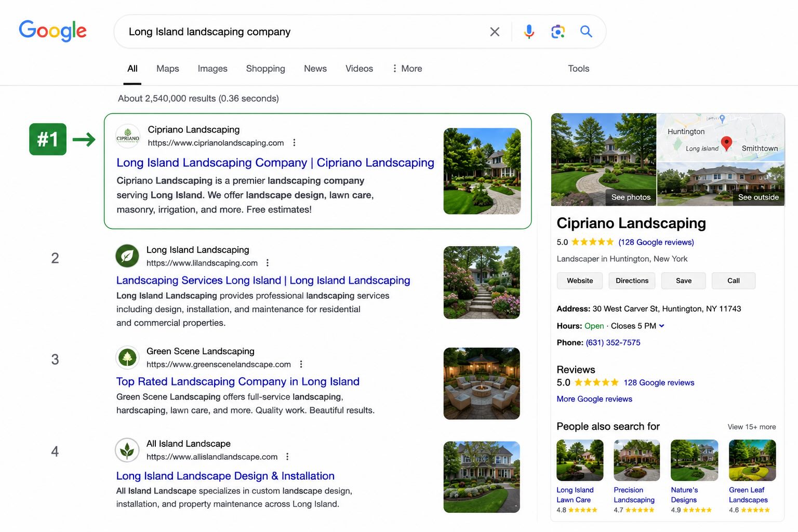Click the Cipriano site favicon
This screenshot has width=798, height=532.
point(128,136)
